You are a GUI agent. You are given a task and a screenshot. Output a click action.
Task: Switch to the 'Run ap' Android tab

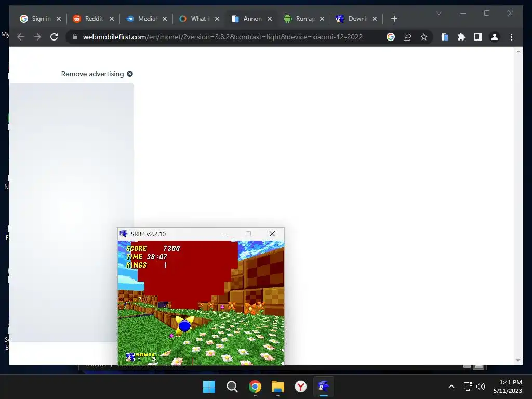coord(304,19)
